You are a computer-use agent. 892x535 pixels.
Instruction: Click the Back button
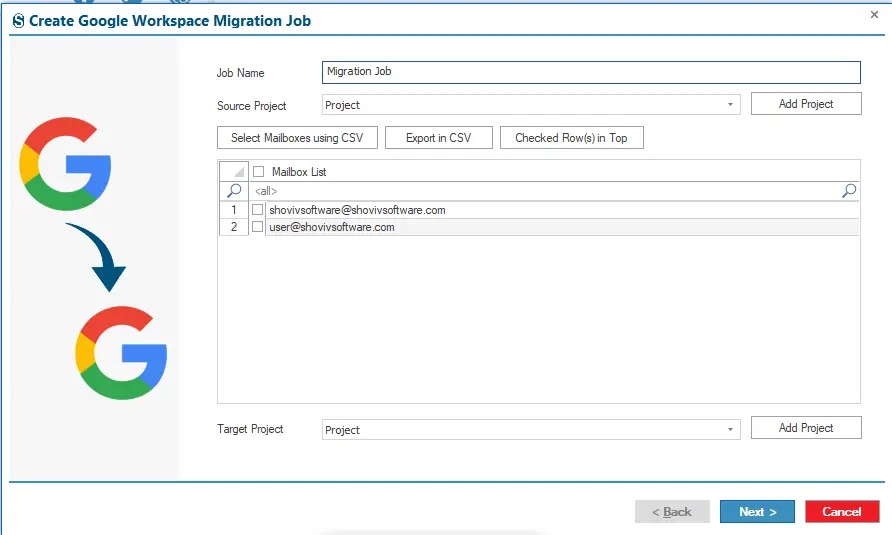[x=672, y=512]
